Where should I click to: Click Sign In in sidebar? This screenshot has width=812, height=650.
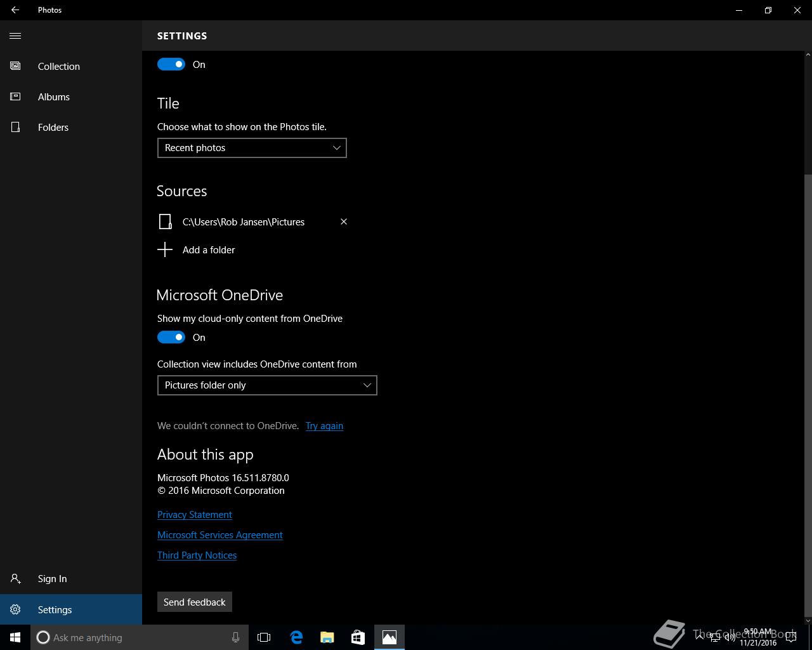[71, 578]
